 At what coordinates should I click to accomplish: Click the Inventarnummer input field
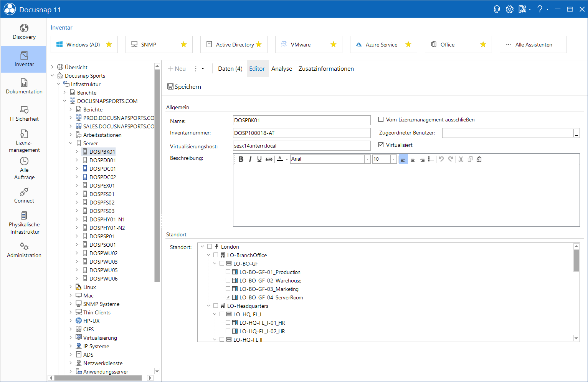(302, 133)
